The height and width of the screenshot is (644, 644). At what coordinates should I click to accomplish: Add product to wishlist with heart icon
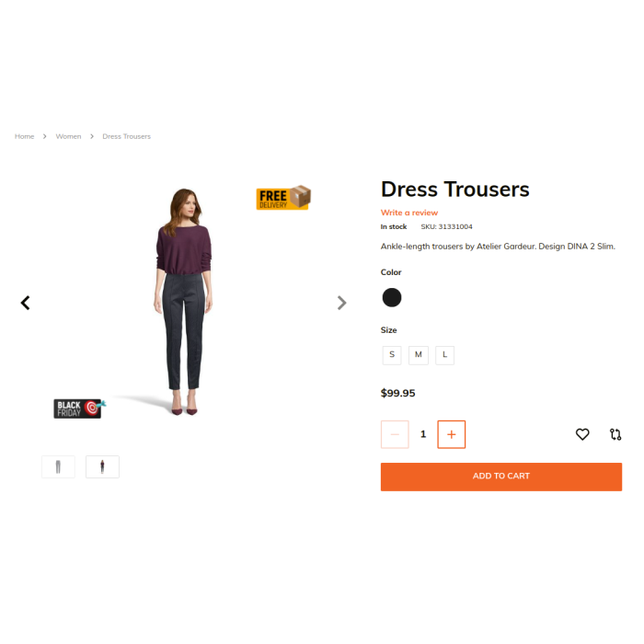[x=582, y=434]
